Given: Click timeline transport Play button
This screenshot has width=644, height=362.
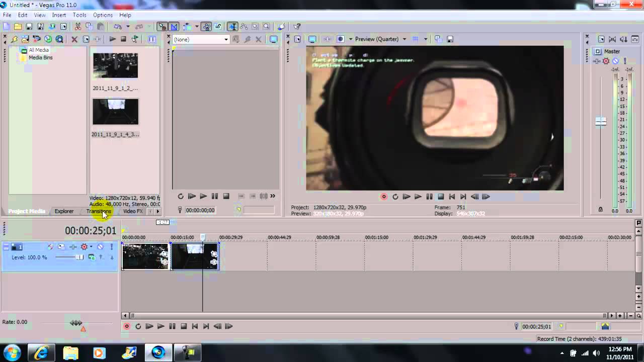Looking at the screenshot, I should pyautogui.click(x=161, y=326).
